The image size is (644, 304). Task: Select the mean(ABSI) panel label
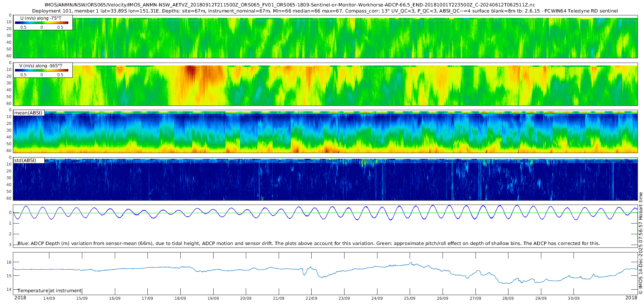pos(28,113)
